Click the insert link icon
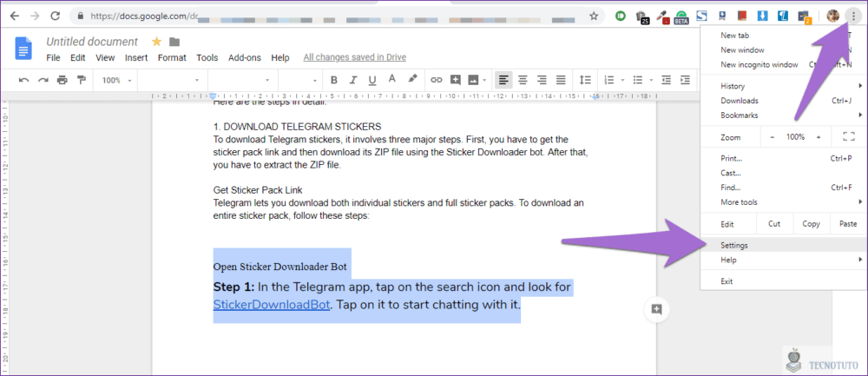The height and width of the screenshot is (376, 868). tap(437, 80)
